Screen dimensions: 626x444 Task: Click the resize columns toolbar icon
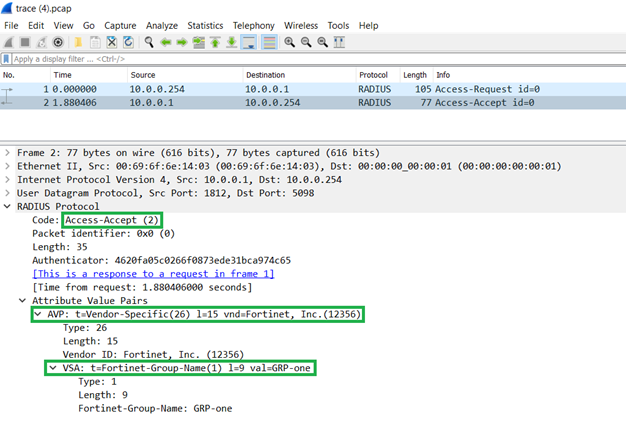[x=340, y=42]
